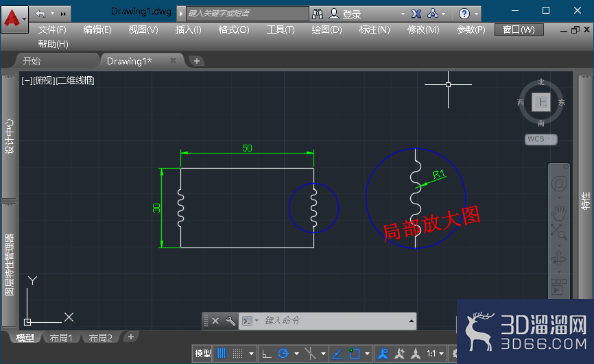594x364 pixels.
Task: Sign in via the 登录 user button
Action: 345,14
